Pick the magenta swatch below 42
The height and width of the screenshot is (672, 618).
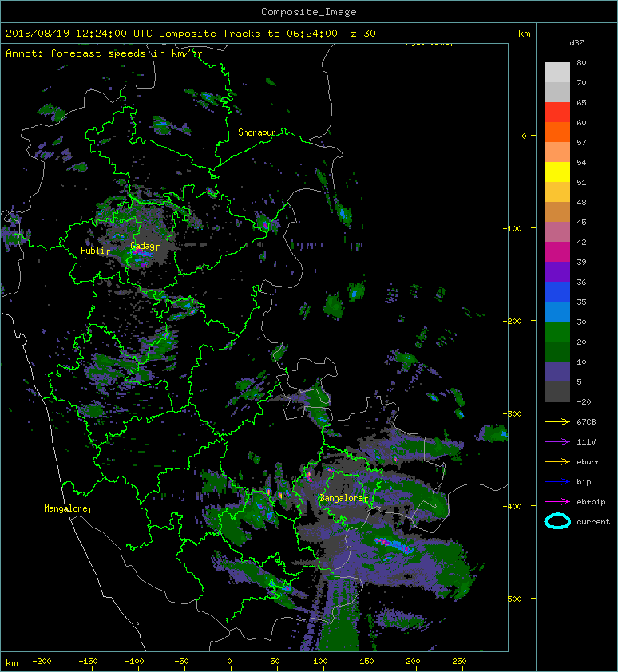[557, 251]
